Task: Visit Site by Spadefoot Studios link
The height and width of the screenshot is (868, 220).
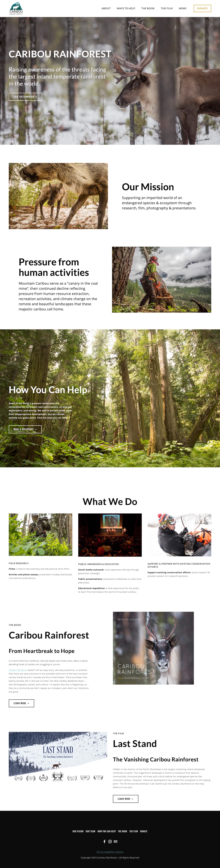Action: point(110,852)
